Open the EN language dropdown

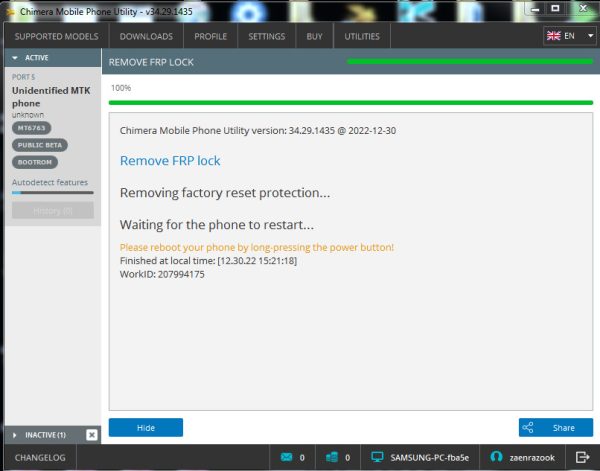point(570,36)
